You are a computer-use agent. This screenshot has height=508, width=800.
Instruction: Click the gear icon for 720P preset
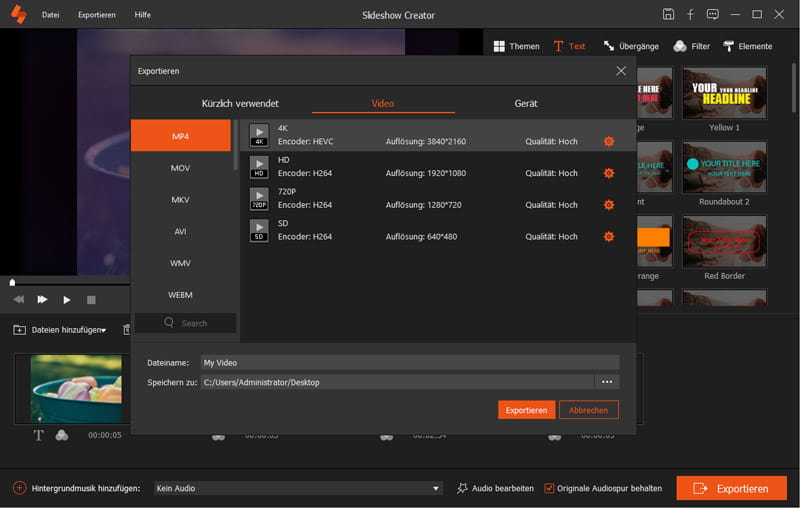[609, 205]
